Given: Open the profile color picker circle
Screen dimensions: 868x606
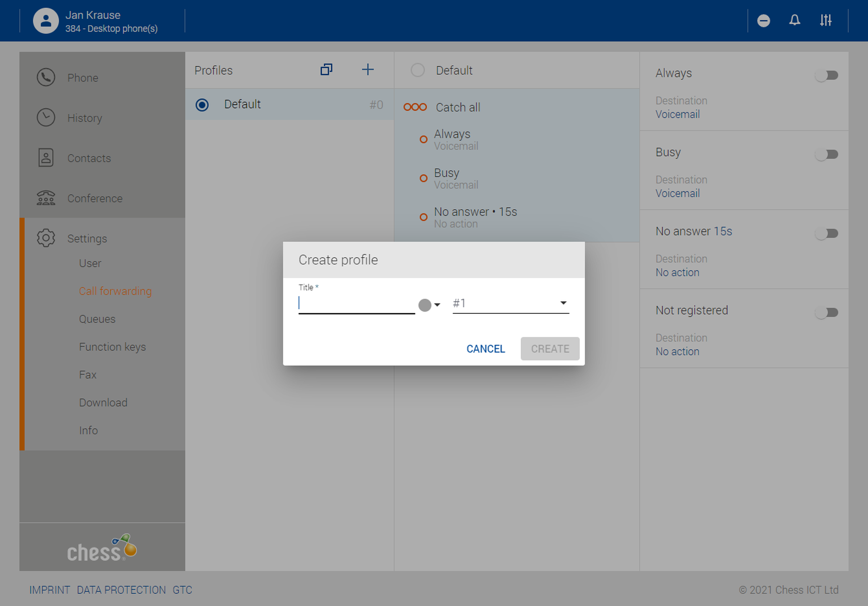Looking at the screenshot, I should tap(425, 305).
